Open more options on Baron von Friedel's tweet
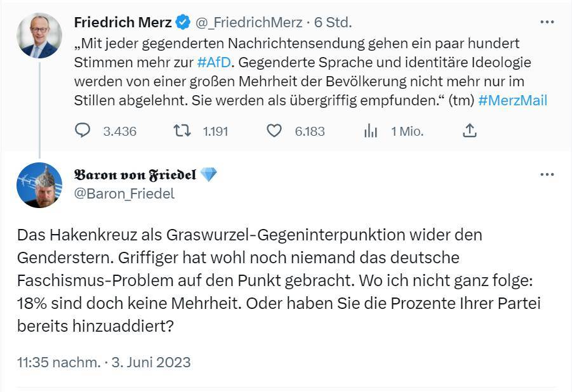Viewport: 572px width, 392px height. [x=547, y=174]
